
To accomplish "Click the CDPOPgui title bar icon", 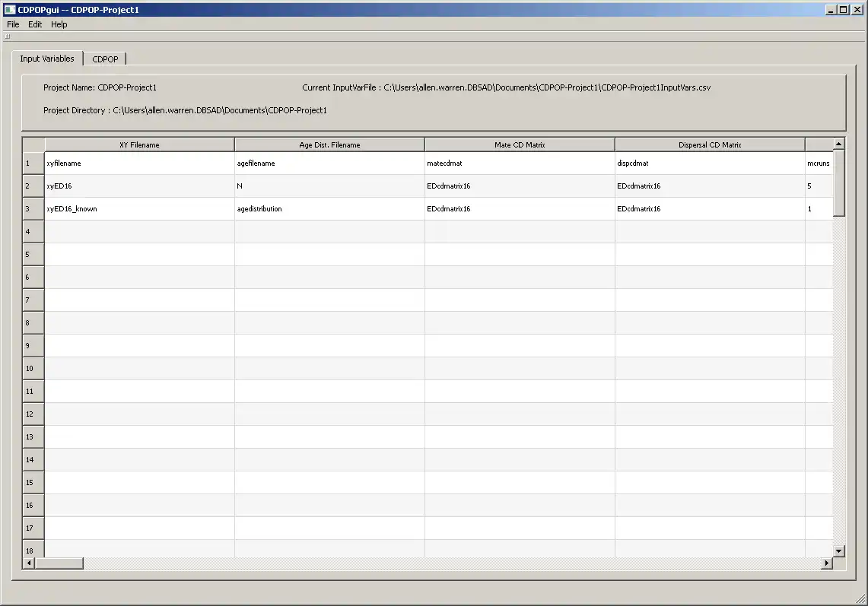I will pos(9,9).
